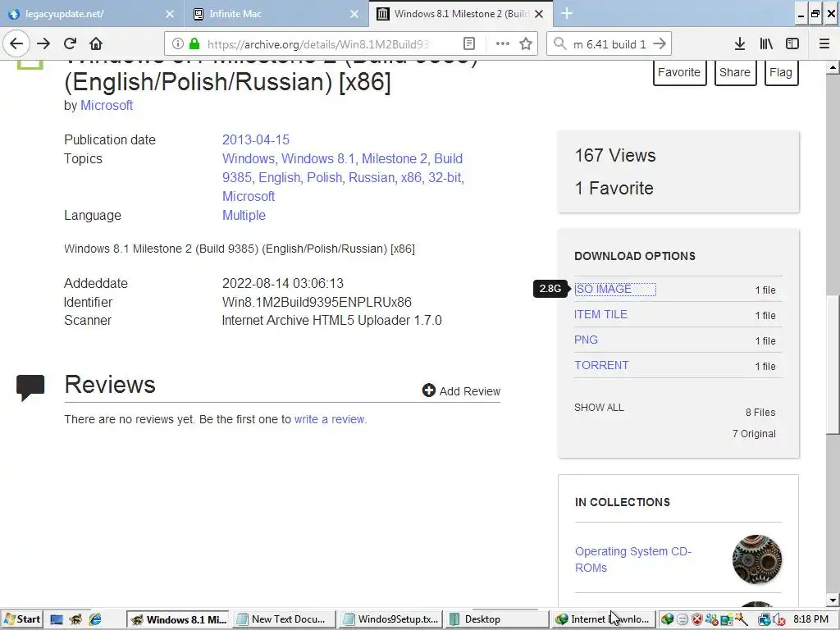This screenshot has width=840, height=630.
Task: Close the legacyupdate.net tab
Action: point(170,14)
